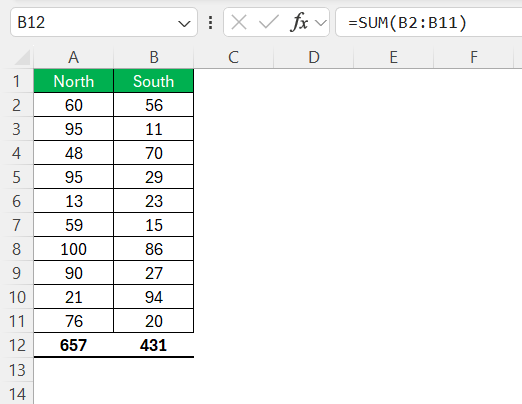522x404 pixels.
Task: Expand the Name Box dropdown arrow
Action: pyautogui.click(x=184, y=23)
